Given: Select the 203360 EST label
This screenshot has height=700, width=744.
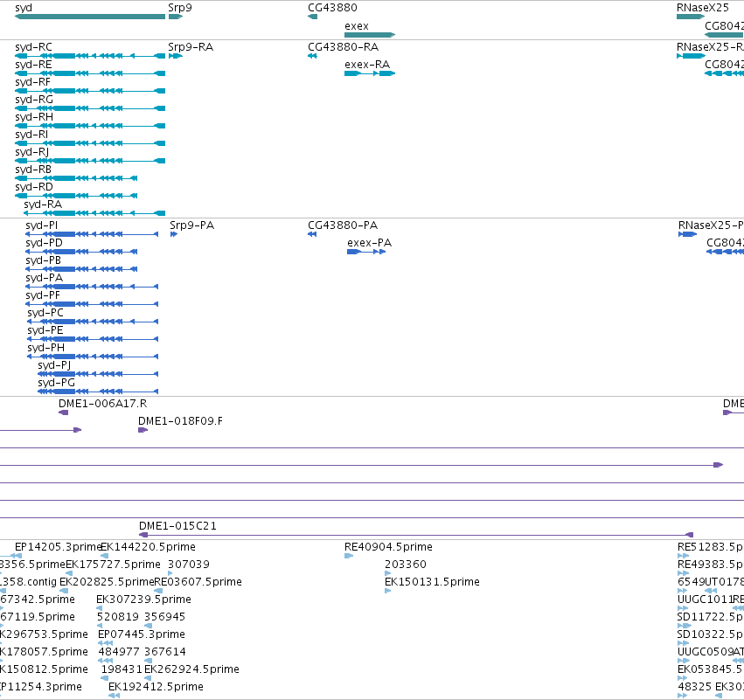Looking at the screenshot, I should click(x=406, y=565).
